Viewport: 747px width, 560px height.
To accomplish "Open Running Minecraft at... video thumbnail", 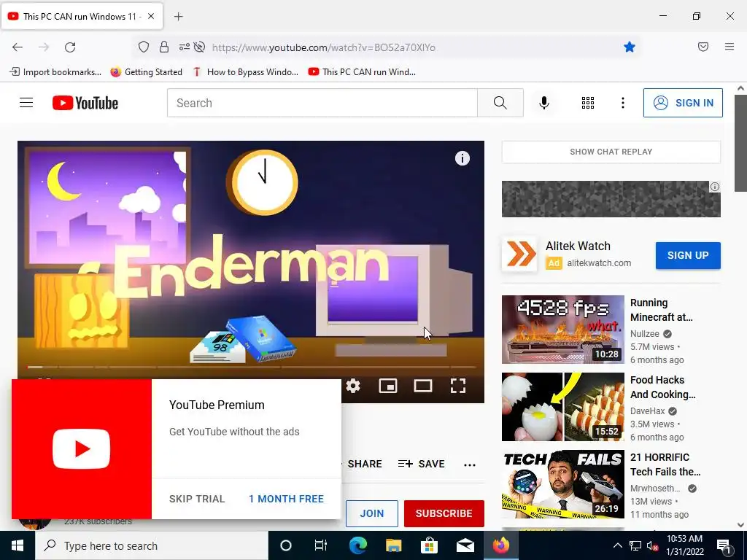I will (x=562, y=330).
